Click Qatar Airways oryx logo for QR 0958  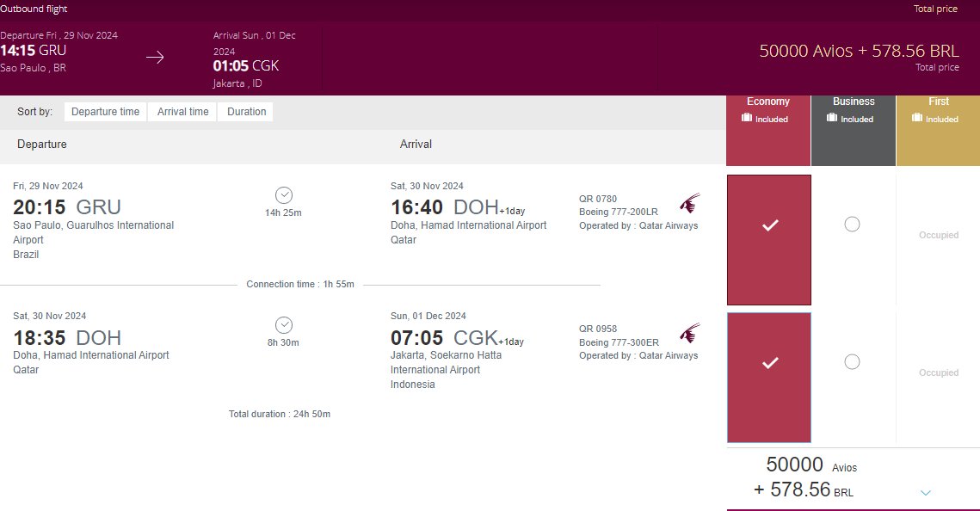(x=690, y=334)
